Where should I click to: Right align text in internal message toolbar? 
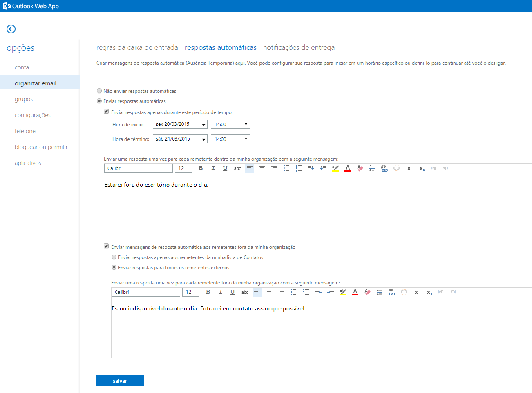coord(274,168)
